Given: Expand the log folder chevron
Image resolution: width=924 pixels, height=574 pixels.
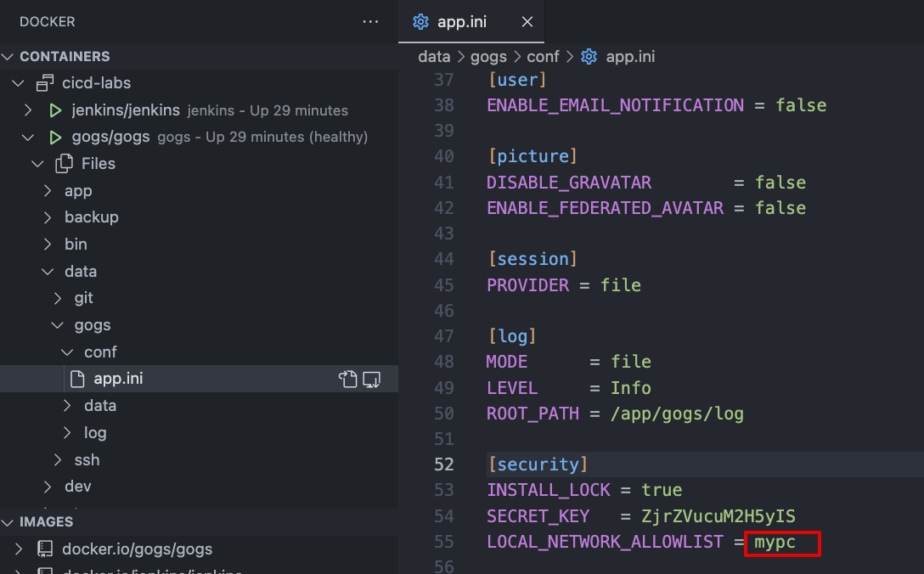Looking at the screenshot, I should click(67, 432).
